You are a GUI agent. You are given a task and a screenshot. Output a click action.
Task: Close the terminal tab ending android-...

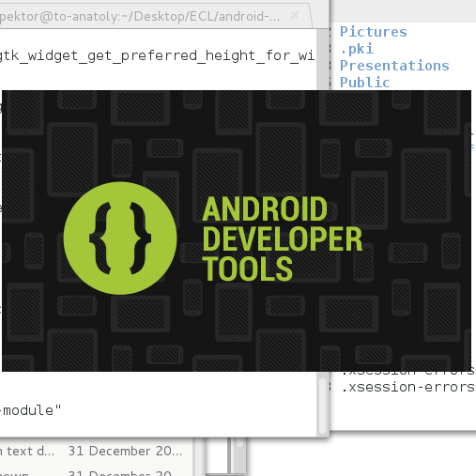coord(295,15)
